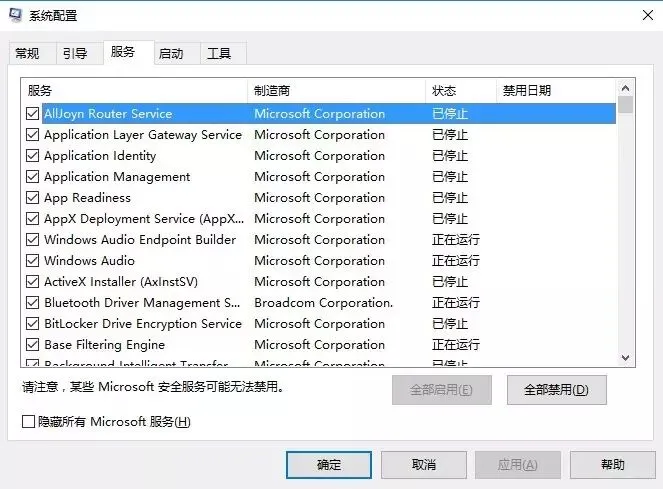The image size is (663, 489).
Task: Select the Application Identity row
Action: pos(320,156)
